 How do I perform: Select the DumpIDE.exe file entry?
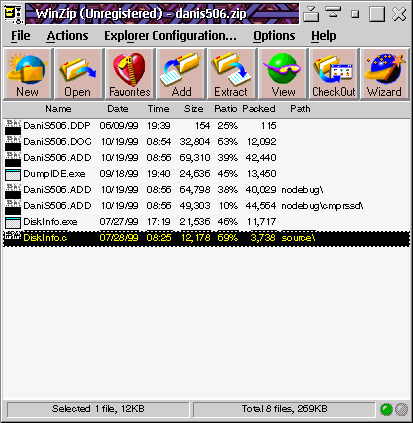[x=207, y=174]
